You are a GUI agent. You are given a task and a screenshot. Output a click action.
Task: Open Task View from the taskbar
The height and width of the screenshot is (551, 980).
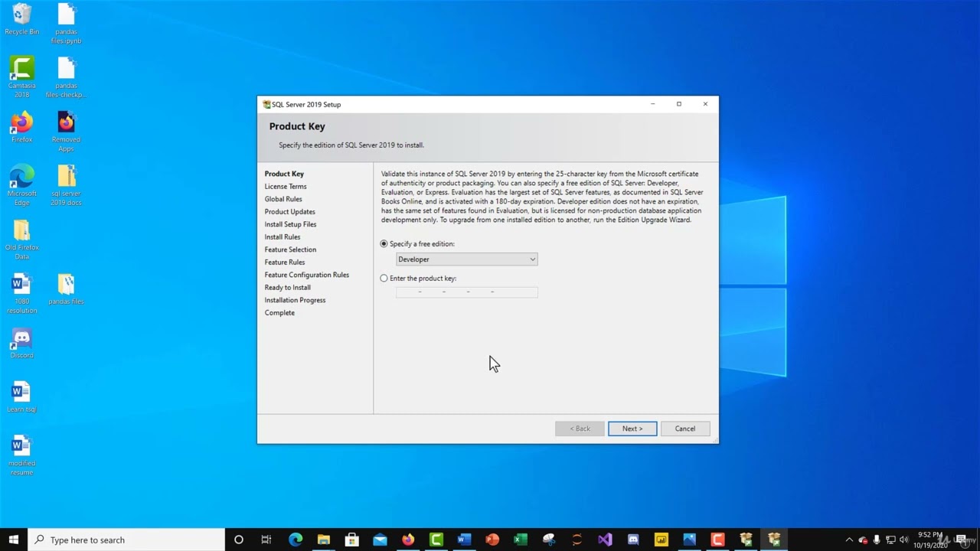tap(266, 540)
